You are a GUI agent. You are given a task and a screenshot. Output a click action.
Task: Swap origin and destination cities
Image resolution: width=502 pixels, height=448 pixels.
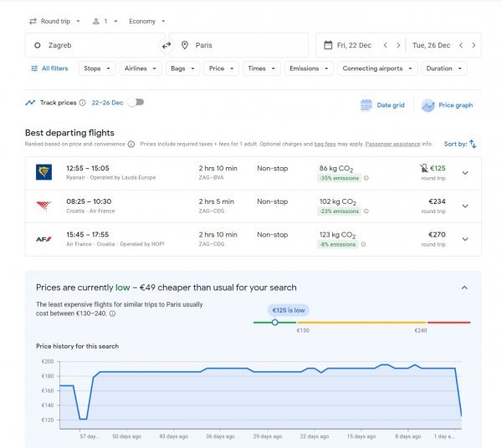click(166, 45)
